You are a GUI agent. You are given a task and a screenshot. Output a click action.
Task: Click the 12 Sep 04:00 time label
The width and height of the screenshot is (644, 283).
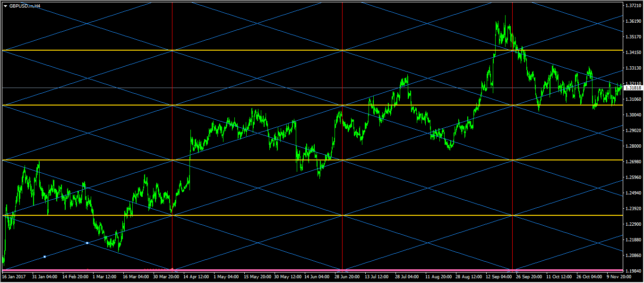[499, 276]
